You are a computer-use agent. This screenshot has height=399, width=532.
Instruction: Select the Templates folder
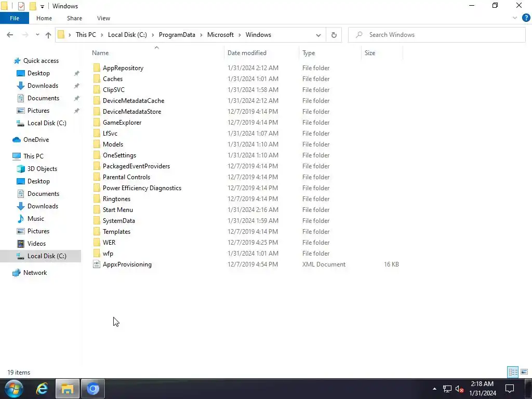(116, 232)
